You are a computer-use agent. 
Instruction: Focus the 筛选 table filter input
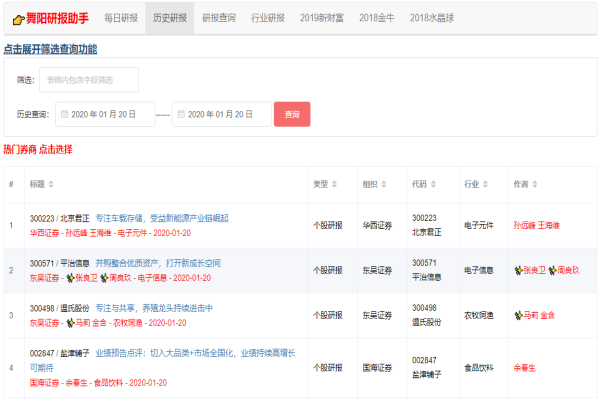click(x=89, y=80)
